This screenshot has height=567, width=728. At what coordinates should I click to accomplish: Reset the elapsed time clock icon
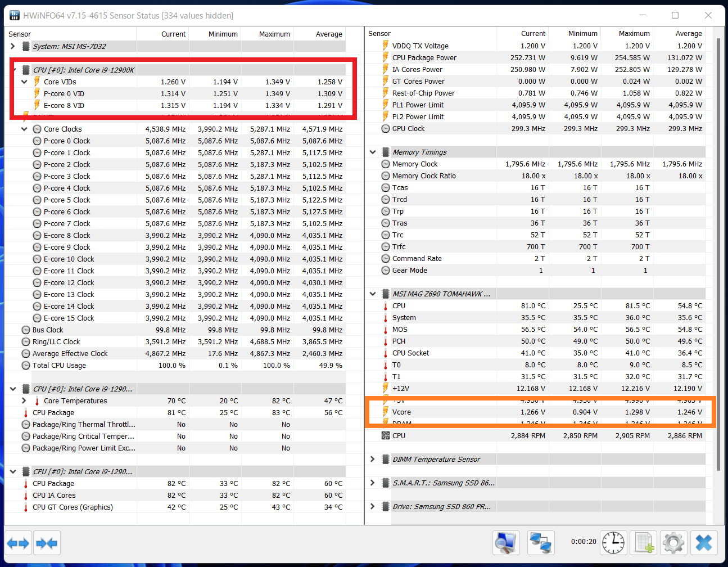[x=613, y=543]
